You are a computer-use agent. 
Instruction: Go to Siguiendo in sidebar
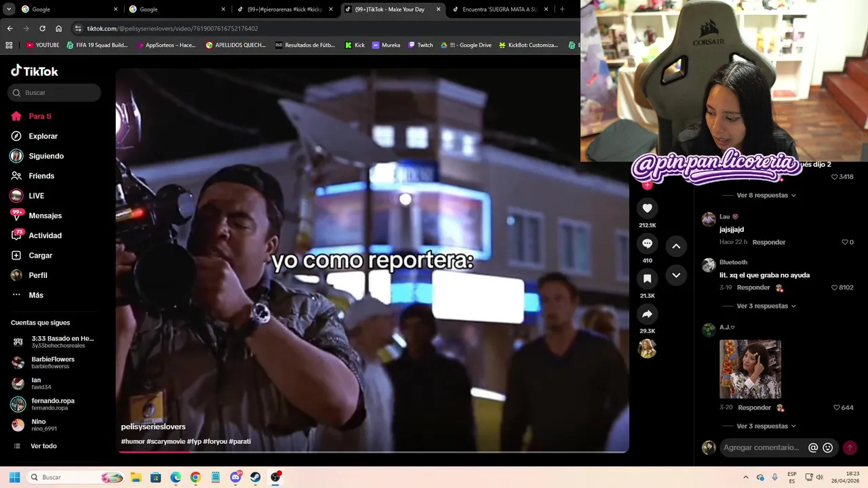[37, 156]
